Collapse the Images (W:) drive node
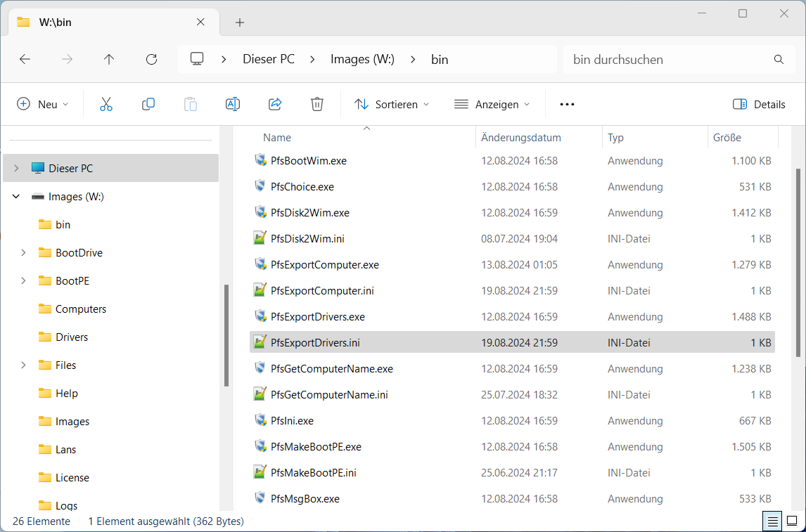 click(x=16, y=197)
